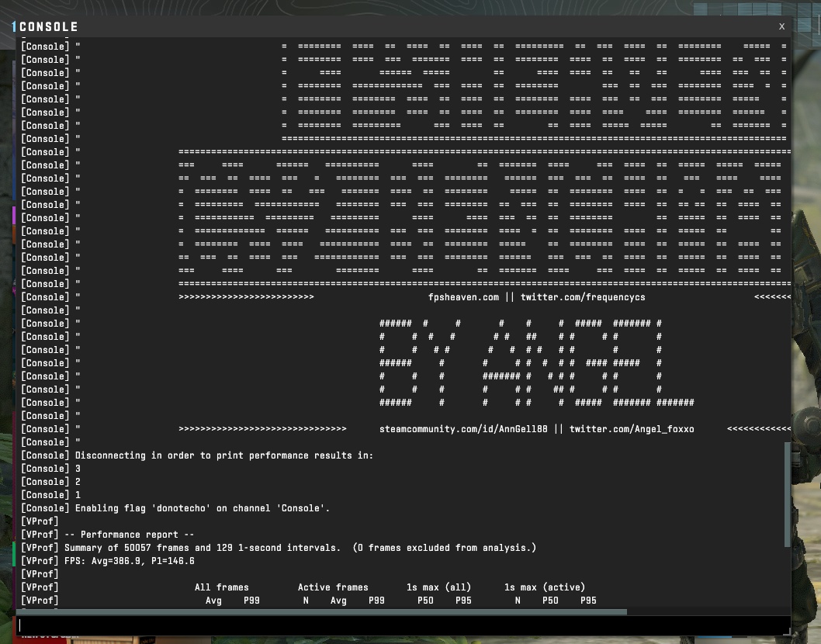The width and height of the screenshot is (821, 644).
Task: Click the fpsheaven.com text in the banner
Action: pos(463,297)
